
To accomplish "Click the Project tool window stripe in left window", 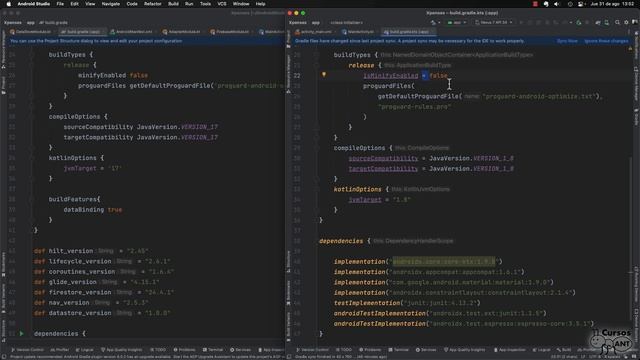I will click(3, 84).
